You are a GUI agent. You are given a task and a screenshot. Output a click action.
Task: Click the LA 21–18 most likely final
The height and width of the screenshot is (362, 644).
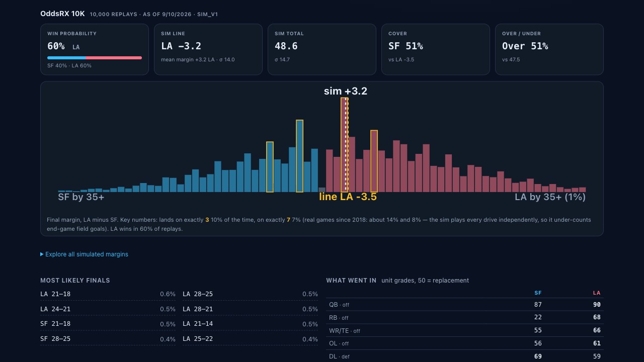click(108, 294)
